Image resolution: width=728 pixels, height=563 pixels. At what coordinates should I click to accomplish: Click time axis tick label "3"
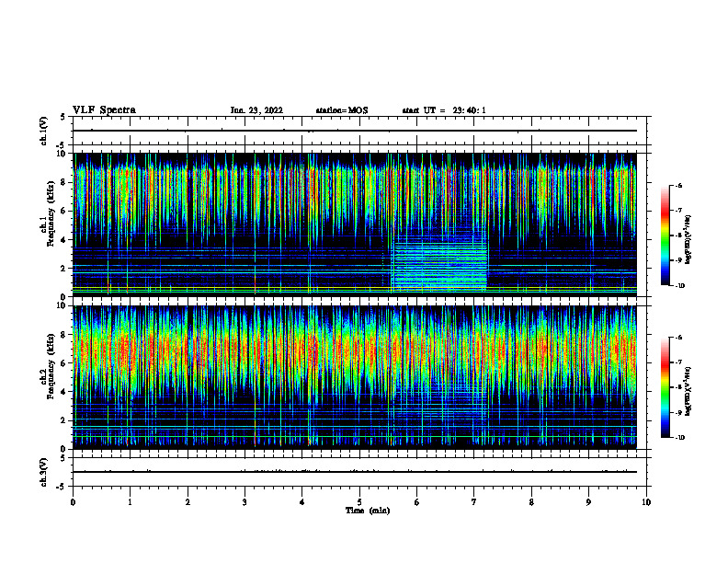(245, 502)
